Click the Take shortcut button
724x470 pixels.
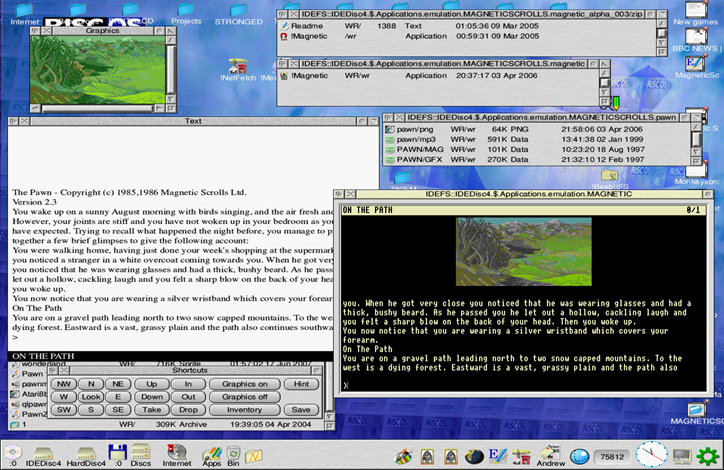(x=152, y=410)
